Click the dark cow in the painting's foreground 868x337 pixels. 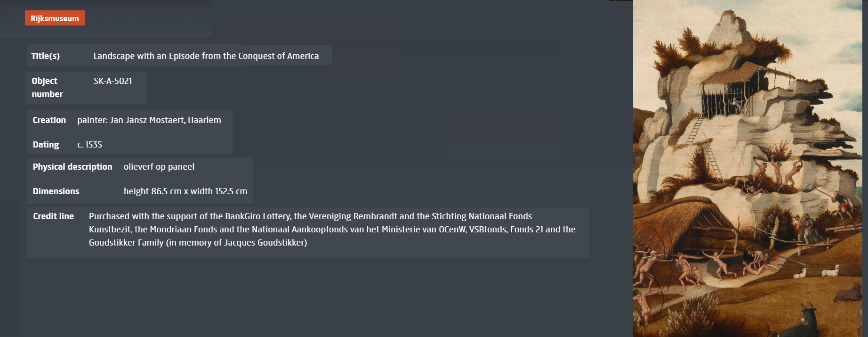(x=806, y=321)
